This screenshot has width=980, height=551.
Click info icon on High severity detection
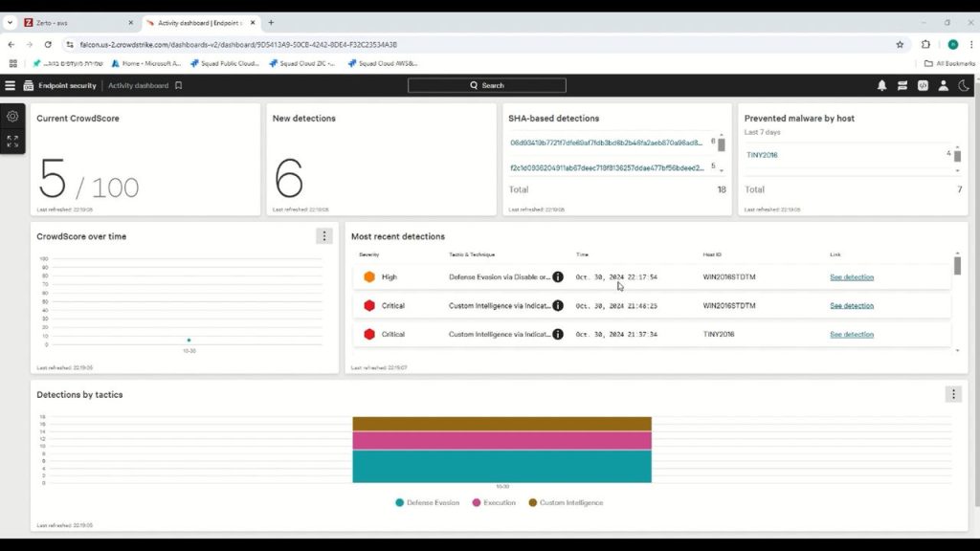[x=558, y=276]
